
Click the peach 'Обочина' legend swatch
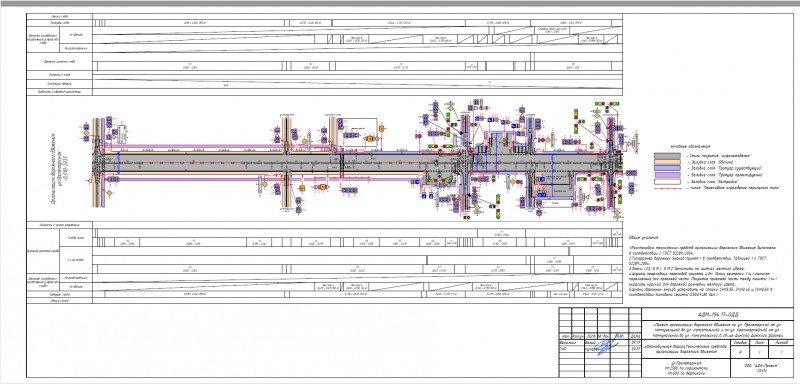(667, 162)
